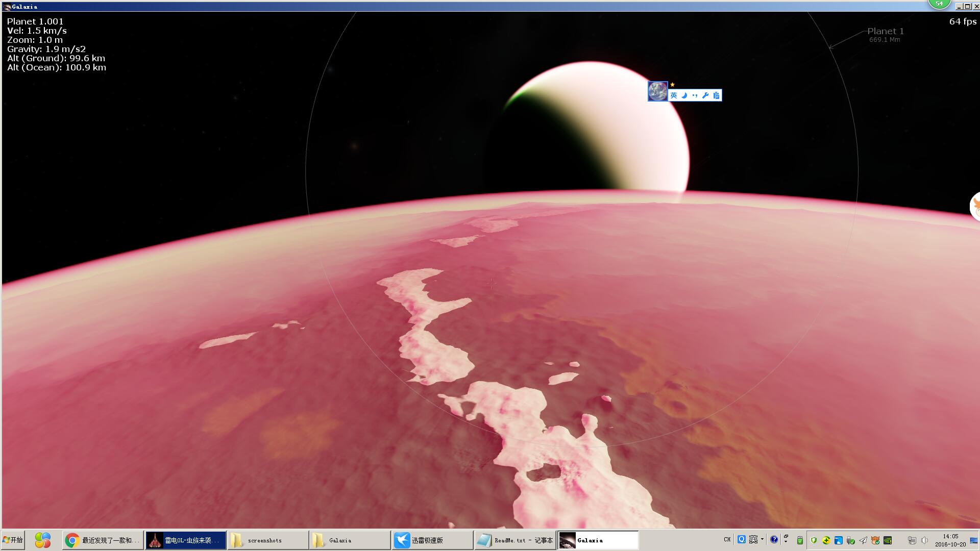Click the Earth skin icon of IME bar
The image size is (980, 551).
(x=657, y=91)
